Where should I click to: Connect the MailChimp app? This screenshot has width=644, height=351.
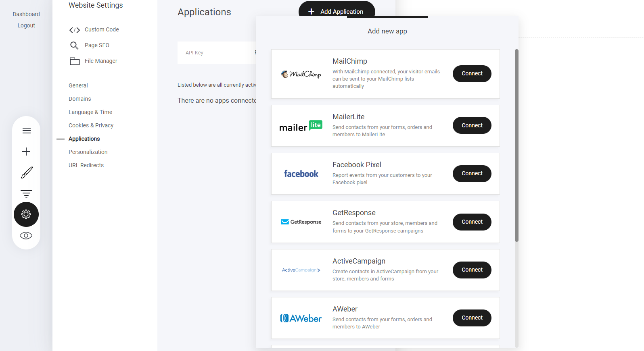point(472,74)
